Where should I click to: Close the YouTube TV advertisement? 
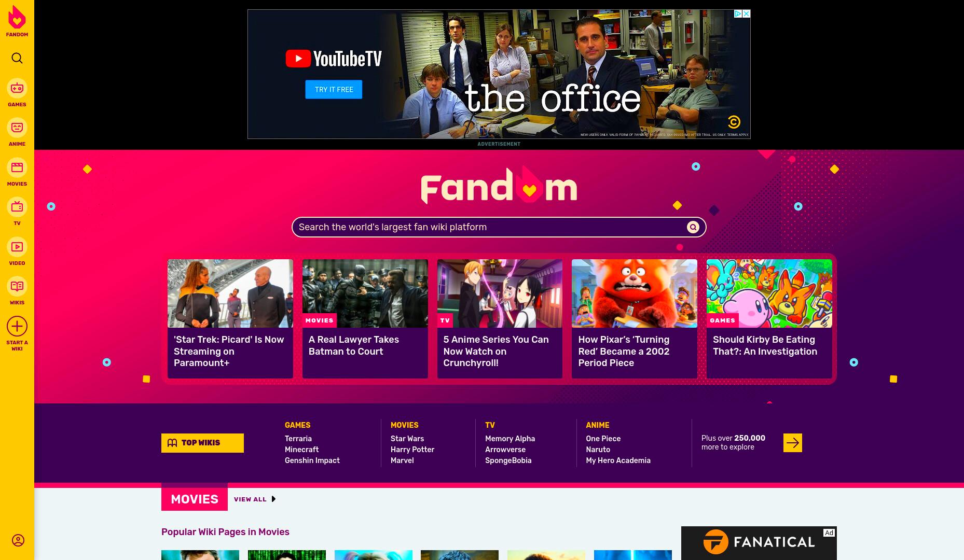coord(746,14)
